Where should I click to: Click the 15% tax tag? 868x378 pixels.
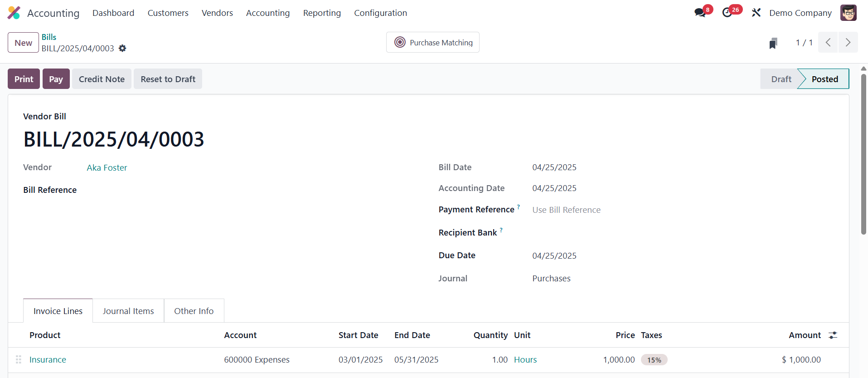pyautogui.click(x=654, y=360)
